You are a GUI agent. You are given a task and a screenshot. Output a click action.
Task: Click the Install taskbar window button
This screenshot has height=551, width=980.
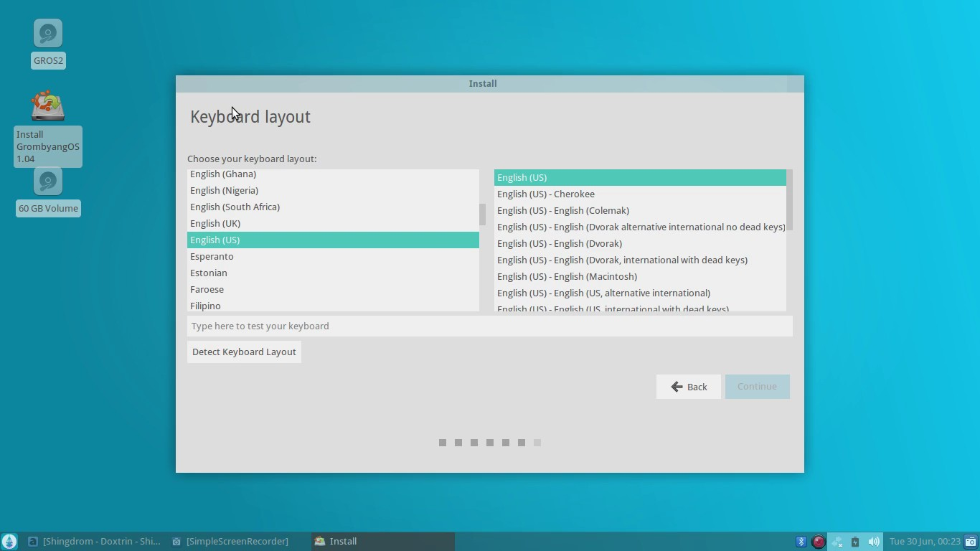pos(383,542)
